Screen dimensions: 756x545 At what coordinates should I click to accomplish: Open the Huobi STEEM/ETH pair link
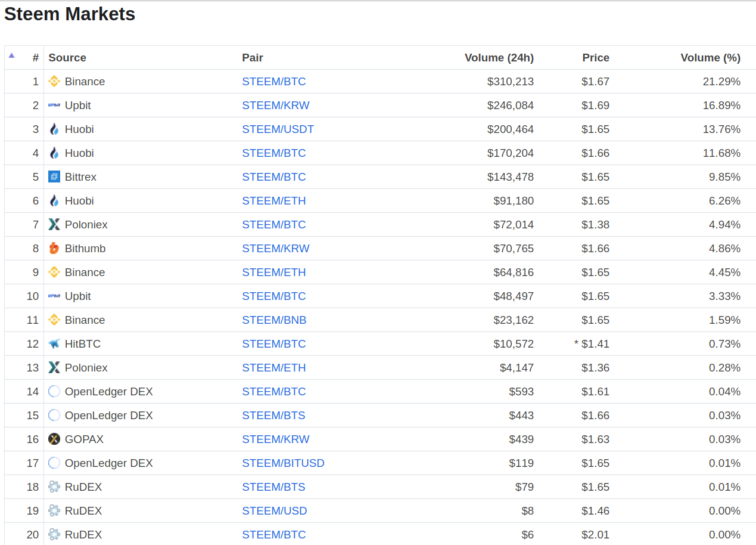[274, 201]
